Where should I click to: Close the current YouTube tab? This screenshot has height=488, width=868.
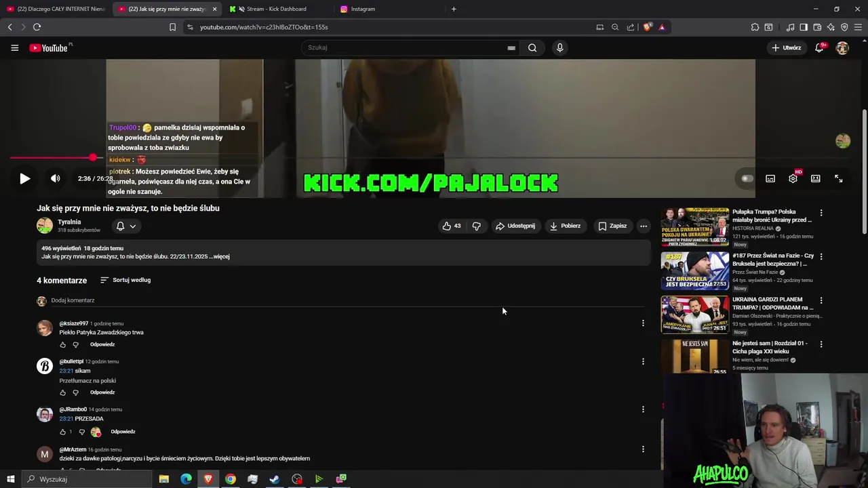pos(214,9)
